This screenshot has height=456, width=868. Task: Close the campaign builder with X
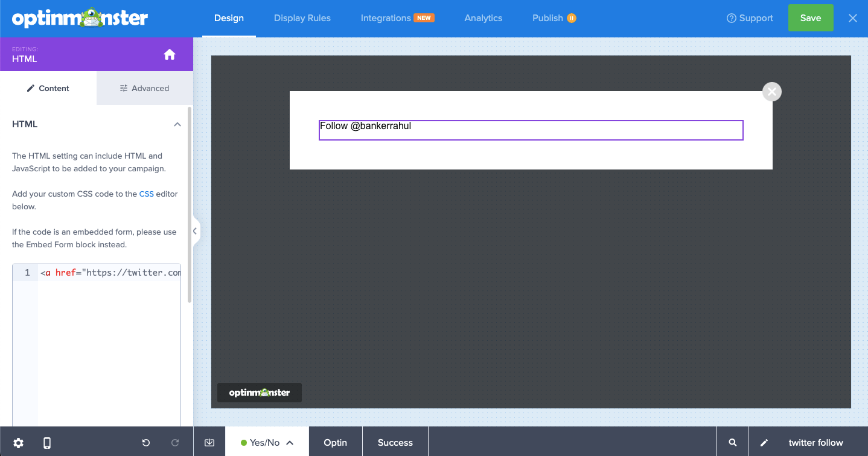click(853, 18)
